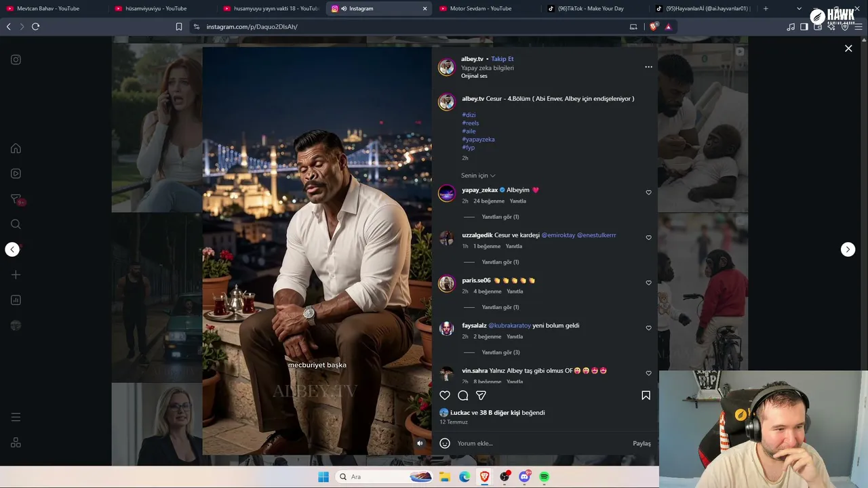Click 'Takip Et' to follow albey.tv
Viewport: 868px width, 488px height.
[x=502, y=59]
